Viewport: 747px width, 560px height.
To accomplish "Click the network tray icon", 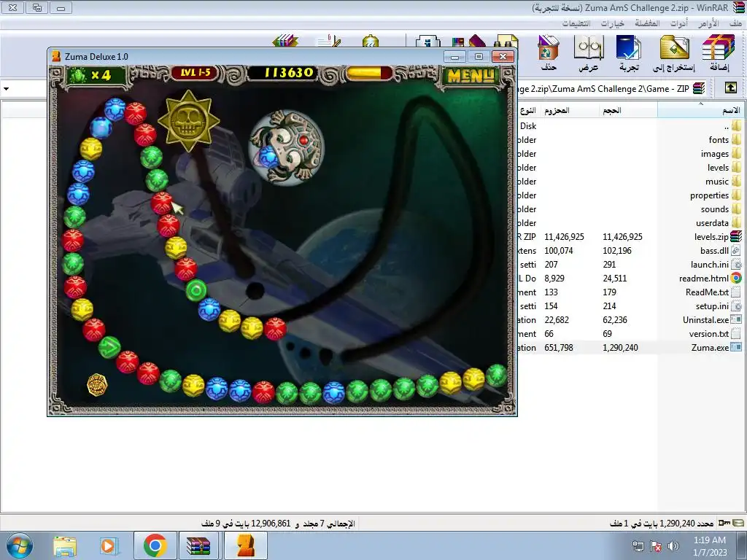I will (638, 546).
